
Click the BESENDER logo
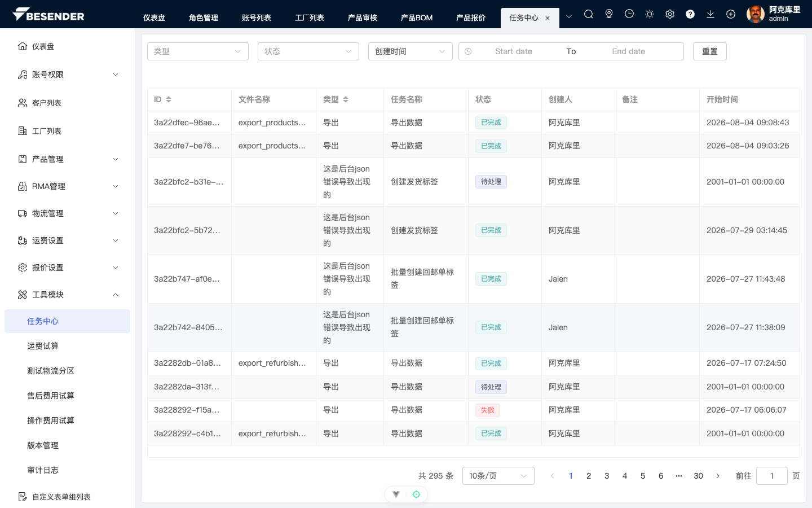[x=48, y=15]
